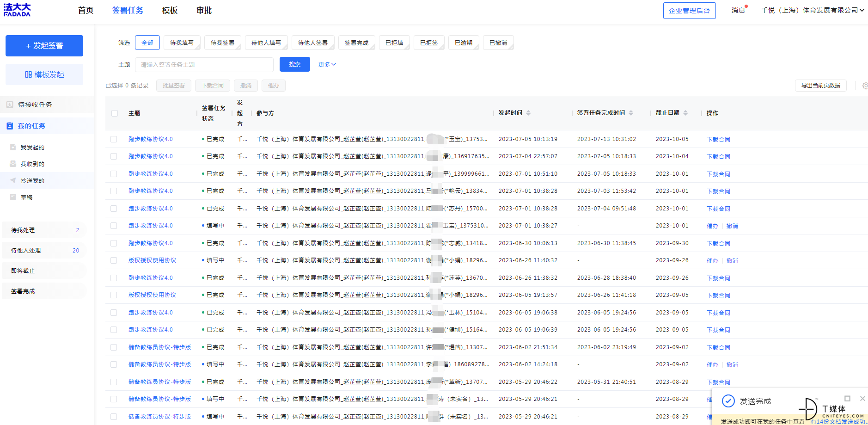Viewport: 868px width, 425px height.
Task: Go to 首页 tab
Action: (x=86, y=10)
